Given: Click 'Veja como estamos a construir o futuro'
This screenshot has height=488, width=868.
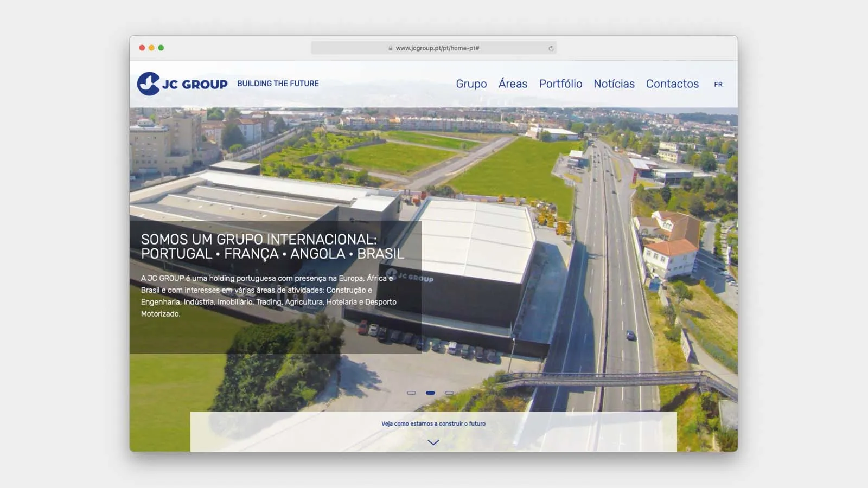Looking at the screenshot, I should (433, 423).
